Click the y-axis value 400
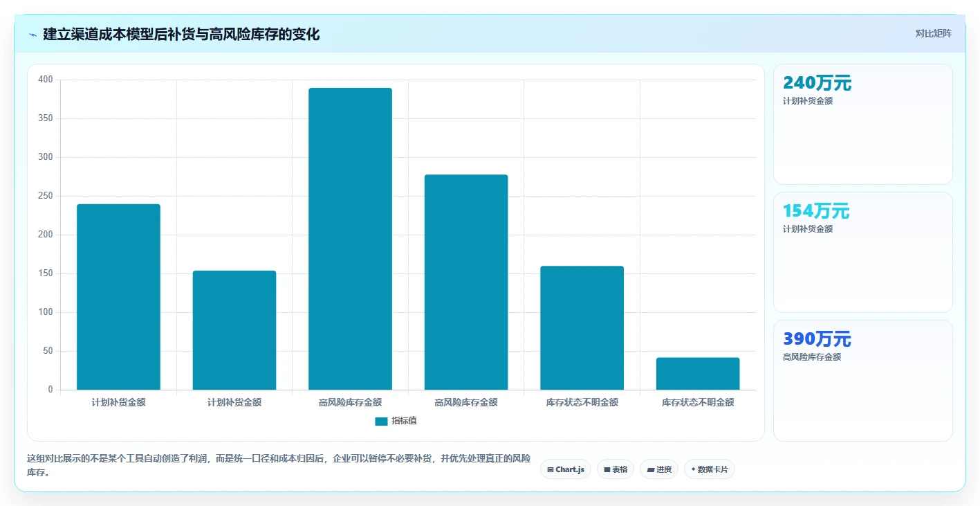Image resolution: width=980 pixels, height=506 pixels. pyautogui.click(x=46, y=80)
